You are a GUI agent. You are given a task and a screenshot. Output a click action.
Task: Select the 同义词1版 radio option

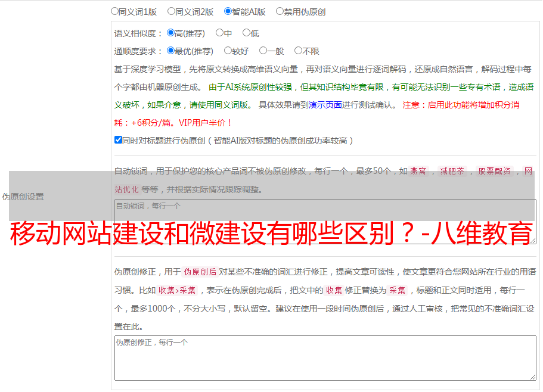[114, 11]
